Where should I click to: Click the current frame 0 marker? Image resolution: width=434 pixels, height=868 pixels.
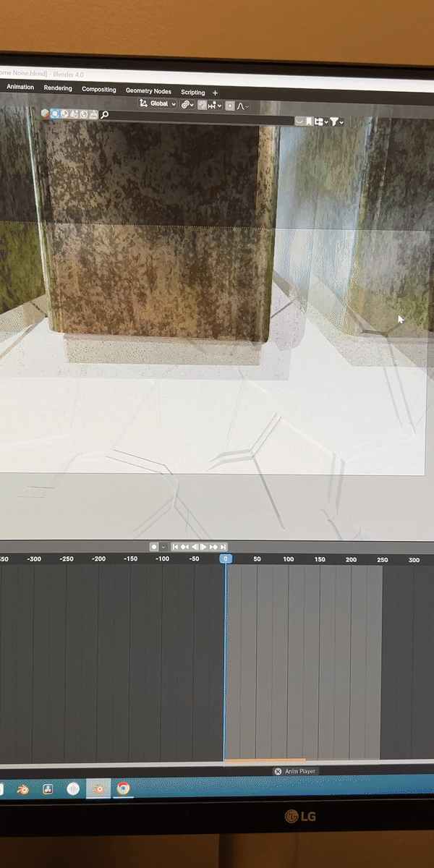point(226,558)
